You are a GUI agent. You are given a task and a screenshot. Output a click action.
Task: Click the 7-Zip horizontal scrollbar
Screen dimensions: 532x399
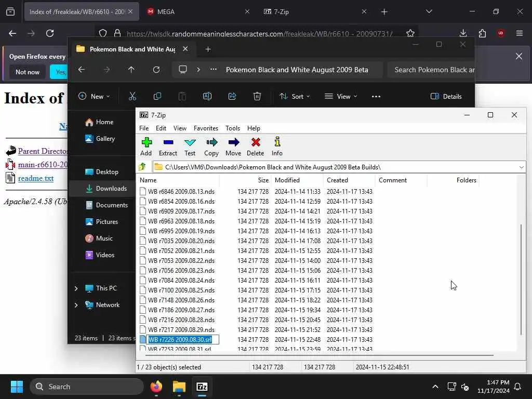320,355
